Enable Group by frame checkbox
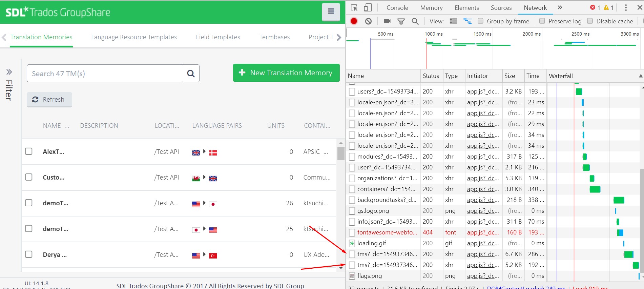 pos(480,21)
